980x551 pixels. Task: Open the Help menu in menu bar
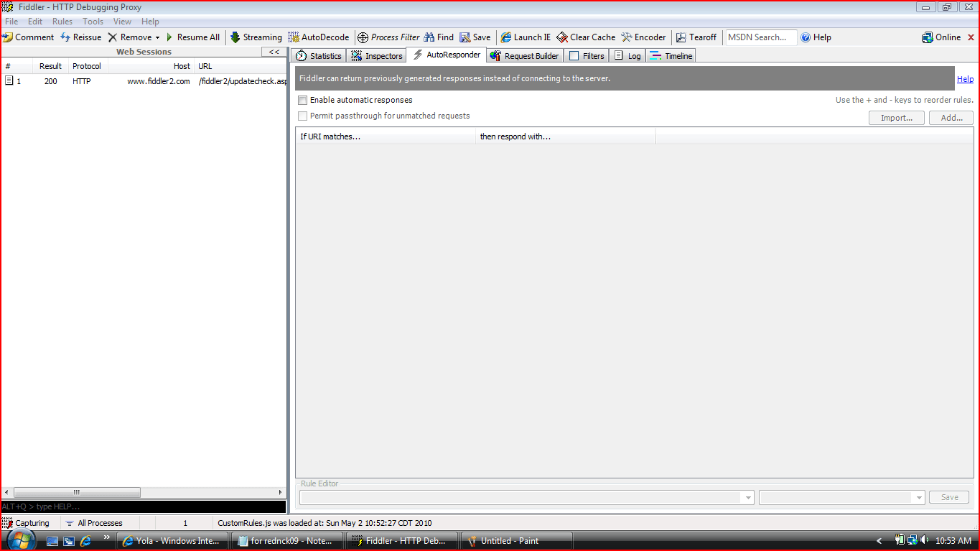click(x=150, y=22)
